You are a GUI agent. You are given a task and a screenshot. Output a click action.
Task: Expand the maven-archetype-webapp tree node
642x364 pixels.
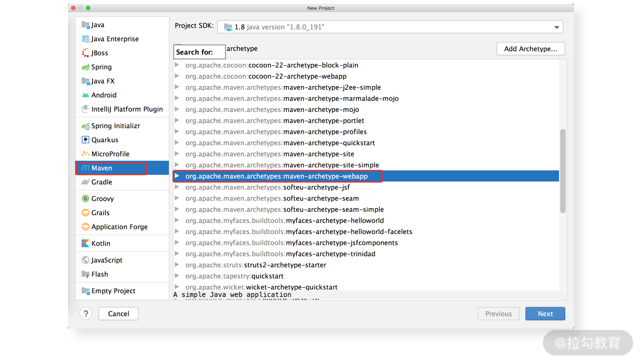[x=177, y=176]
